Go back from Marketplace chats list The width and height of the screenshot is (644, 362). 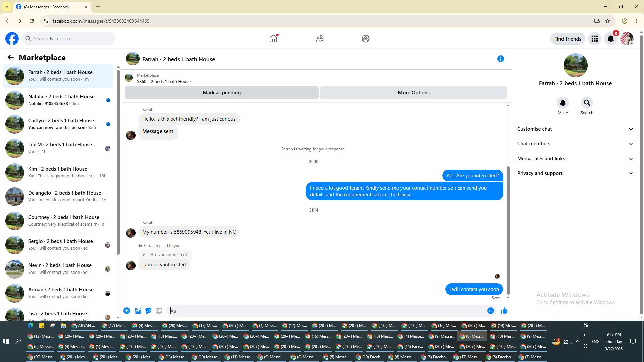coord(11,57)
